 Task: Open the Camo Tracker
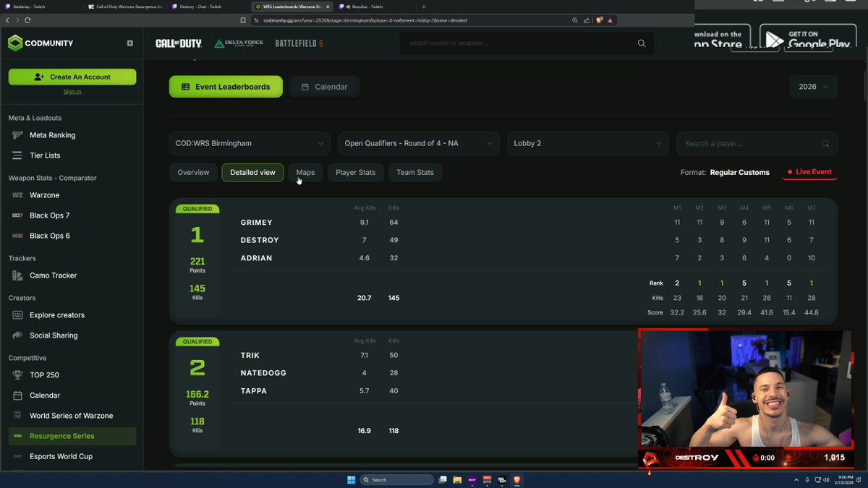pyautogui.click(x=53, y=275)
